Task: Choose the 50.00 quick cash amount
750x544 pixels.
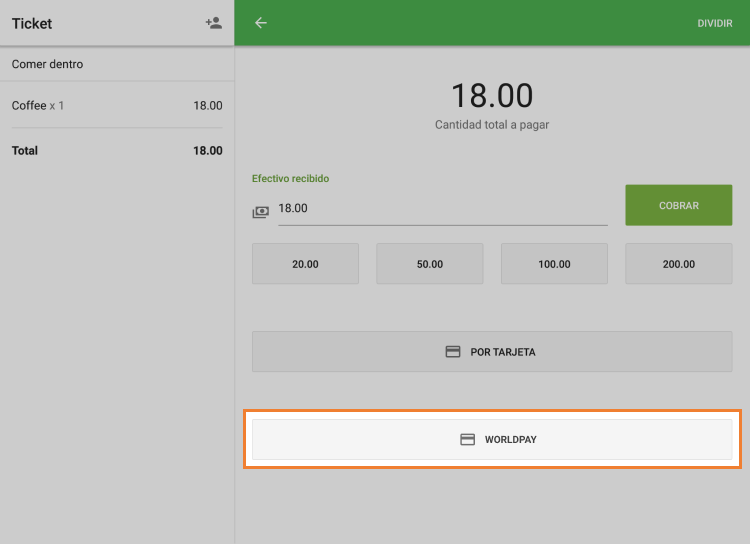Action: tap(430, 264)
